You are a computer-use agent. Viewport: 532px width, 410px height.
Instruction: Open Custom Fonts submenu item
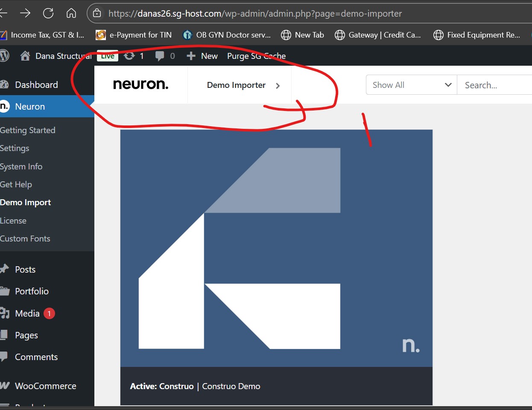click(25, 238)
